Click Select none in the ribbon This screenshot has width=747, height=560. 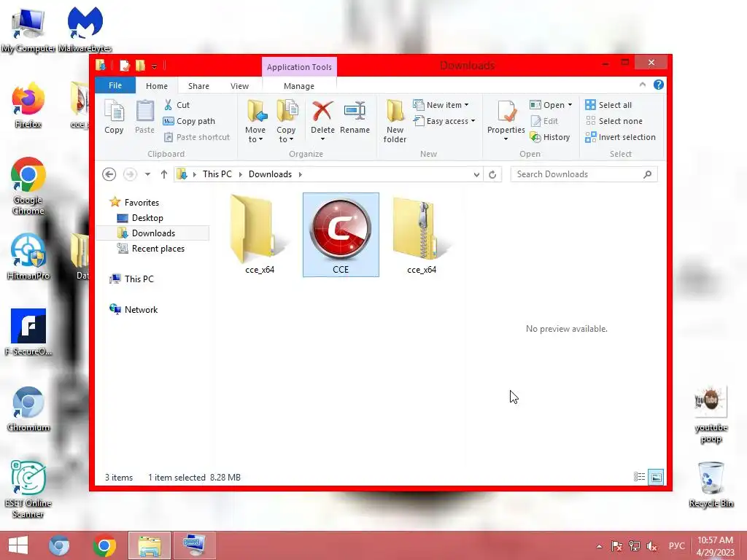614,121
